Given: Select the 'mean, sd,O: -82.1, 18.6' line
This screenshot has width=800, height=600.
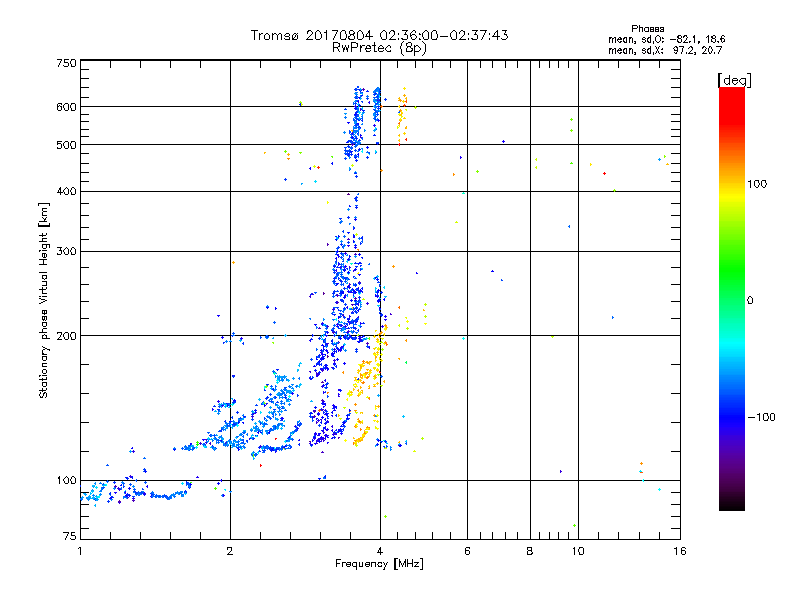Looking at the screenshot, I should (666, 39).
